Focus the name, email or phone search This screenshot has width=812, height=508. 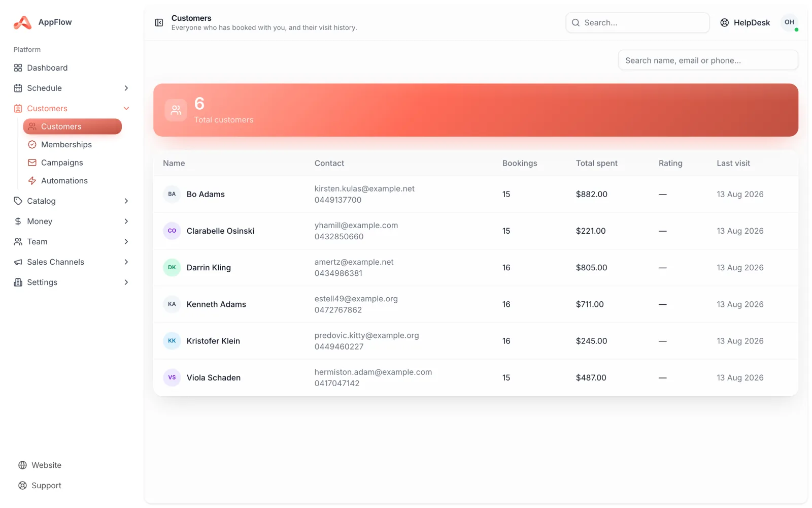708,60
